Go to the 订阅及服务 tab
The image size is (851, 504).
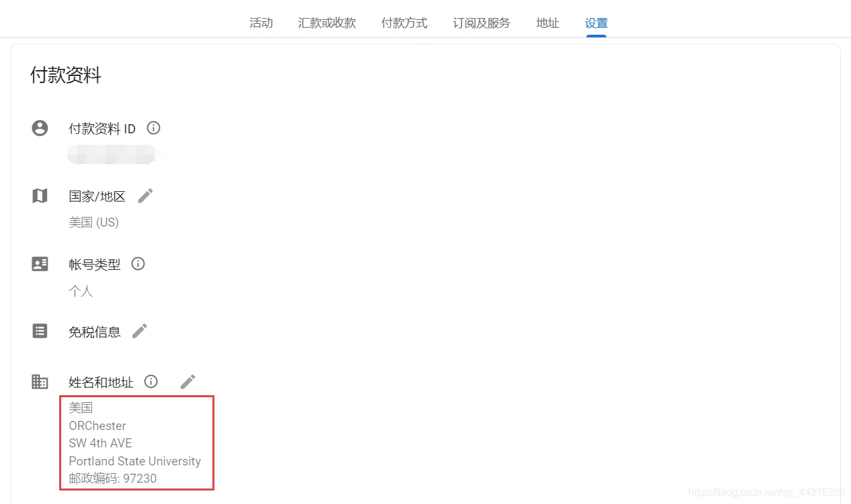click(x=482, y=23)
